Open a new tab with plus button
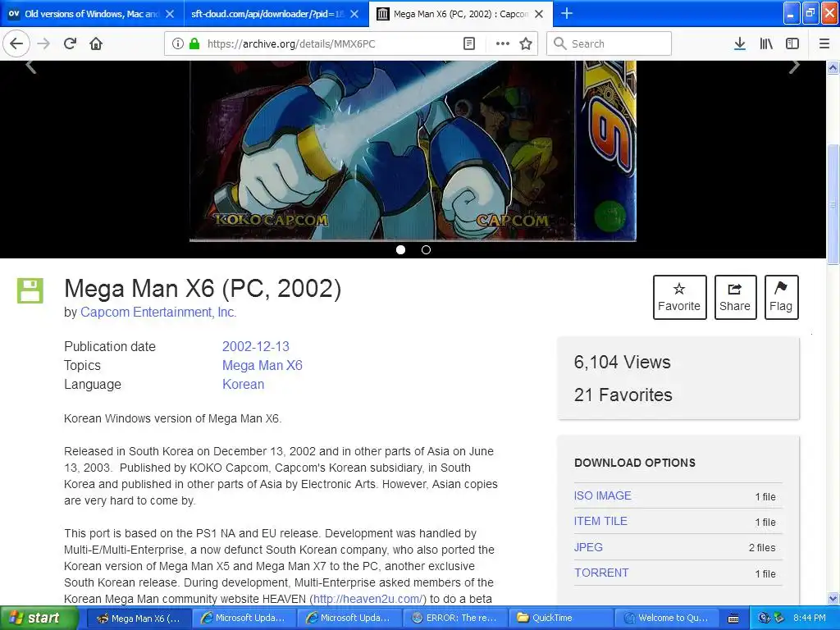Viewport: 840px width, 630px height. point(567,13)
